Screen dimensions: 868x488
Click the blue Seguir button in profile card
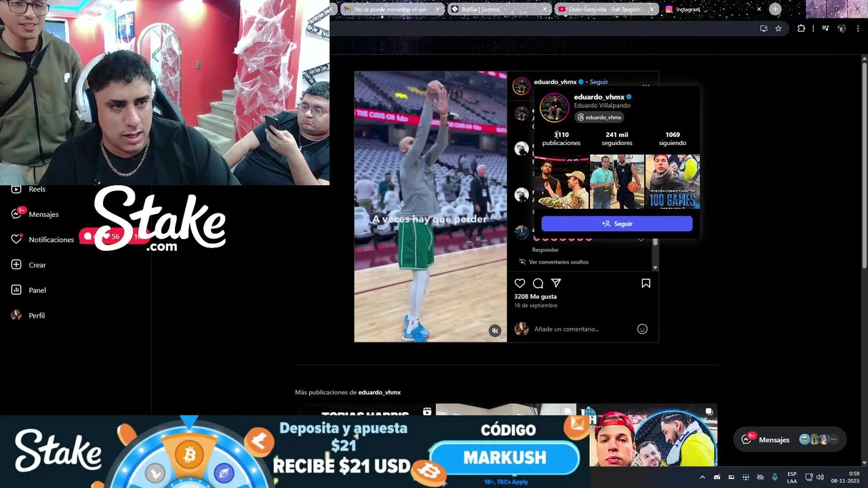point(617,224)
